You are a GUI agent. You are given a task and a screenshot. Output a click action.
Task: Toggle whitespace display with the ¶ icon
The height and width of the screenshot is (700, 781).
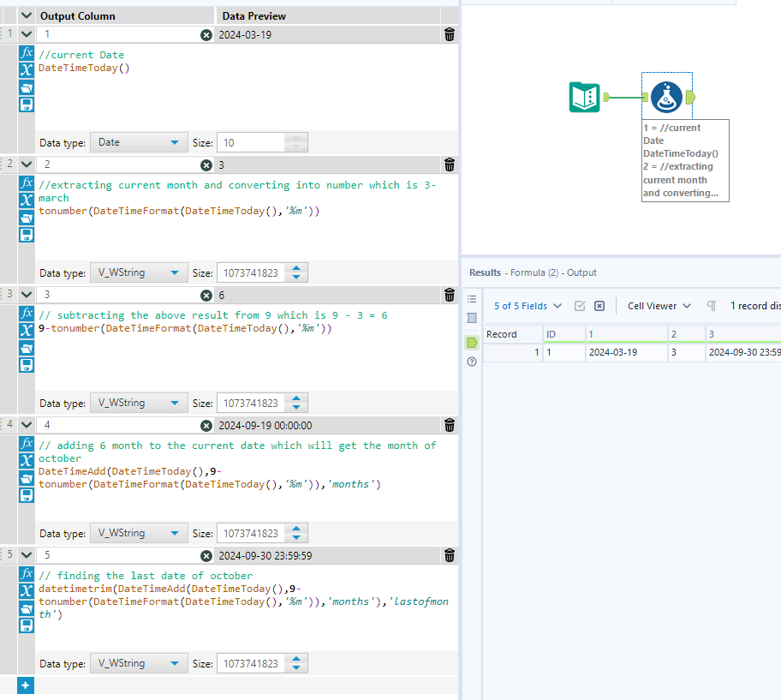pyautogui.click(x=712, y=306)
